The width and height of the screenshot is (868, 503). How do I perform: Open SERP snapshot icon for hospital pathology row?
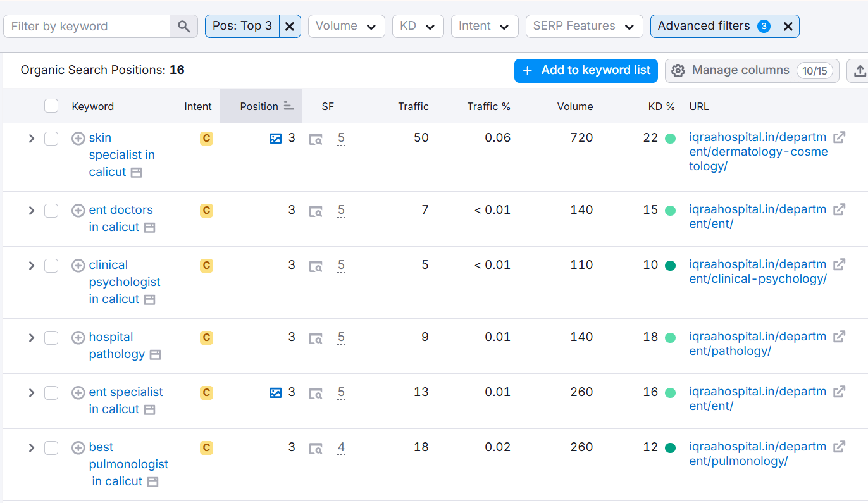316,338
